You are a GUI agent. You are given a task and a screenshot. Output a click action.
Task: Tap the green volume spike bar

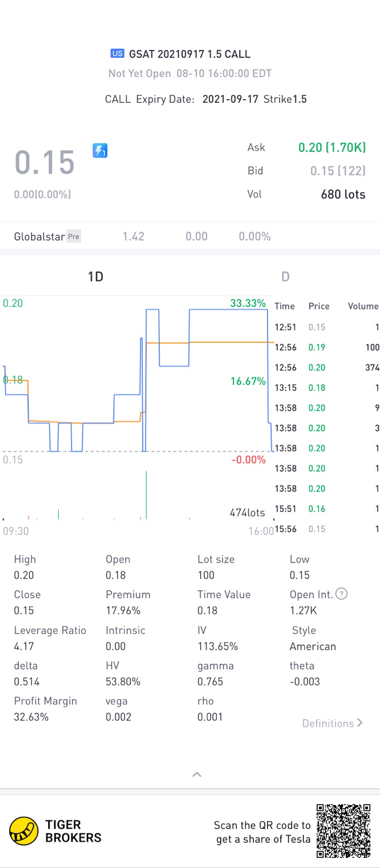pyautogui.click(x=146, y=496)
